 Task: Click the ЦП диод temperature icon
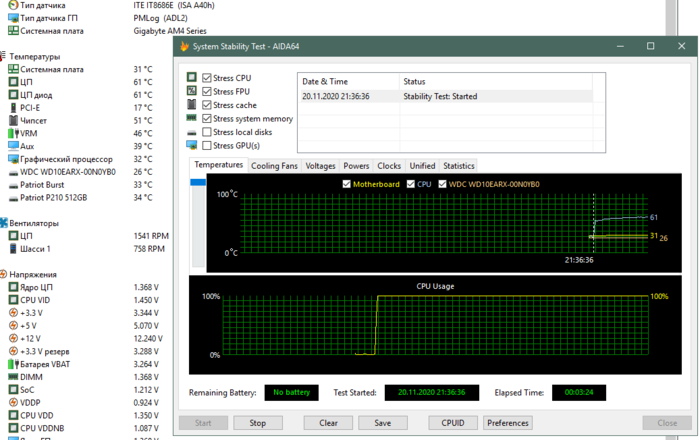click(13, 95)
